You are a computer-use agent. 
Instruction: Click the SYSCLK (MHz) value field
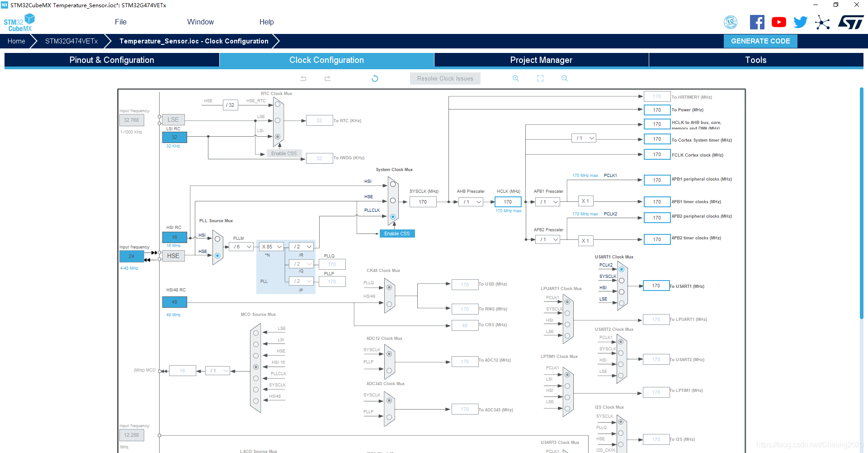423,202
